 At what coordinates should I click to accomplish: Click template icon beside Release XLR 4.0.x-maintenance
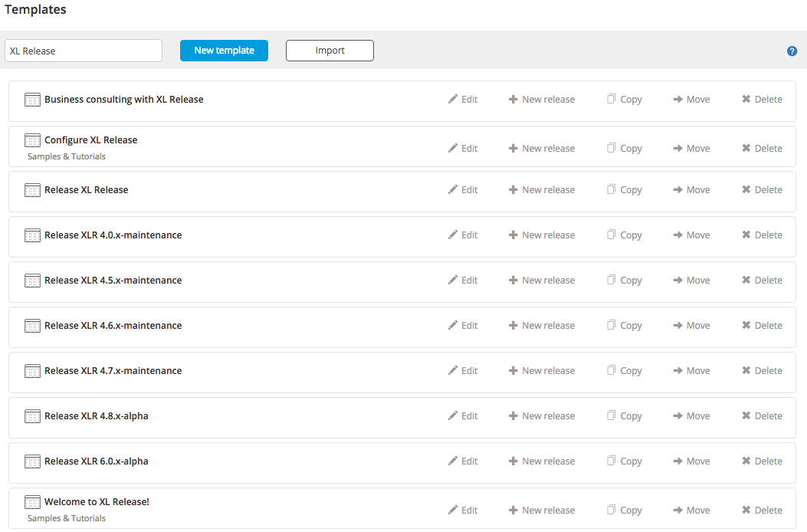click(x=32, y=235)
